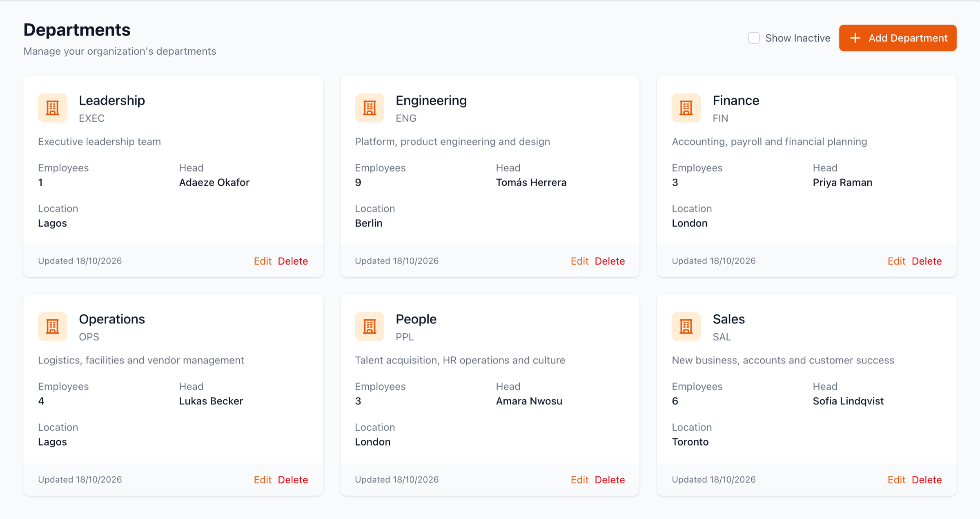Edit the Engineering department
This screenshot has height=519, width=980.
pyautogui.click(x=579, y=261)
